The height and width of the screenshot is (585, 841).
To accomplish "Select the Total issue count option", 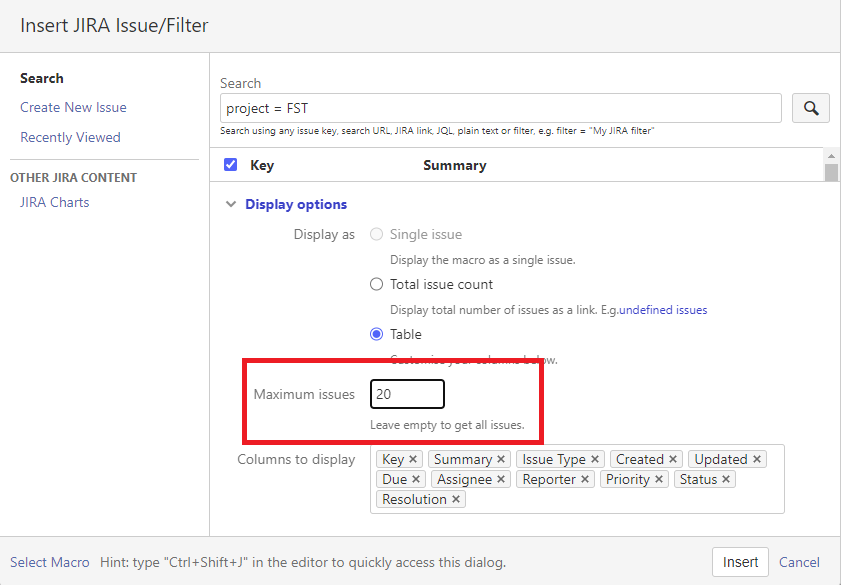I will [x=376, y=284].
